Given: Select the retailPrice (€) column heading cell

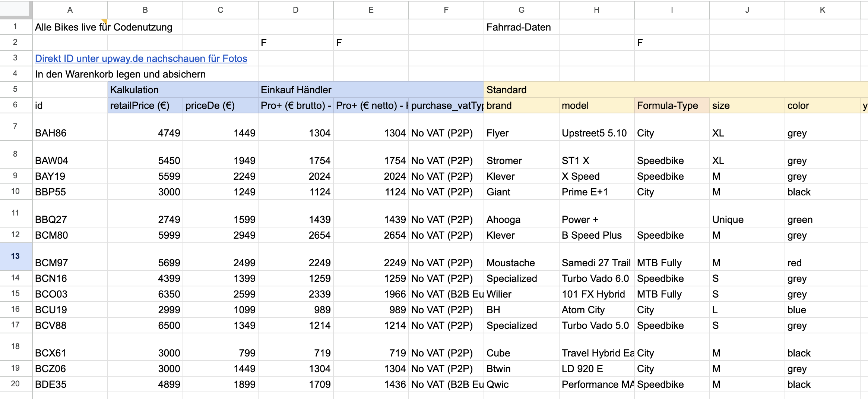Looking at the screenshot, I should 145,106.
